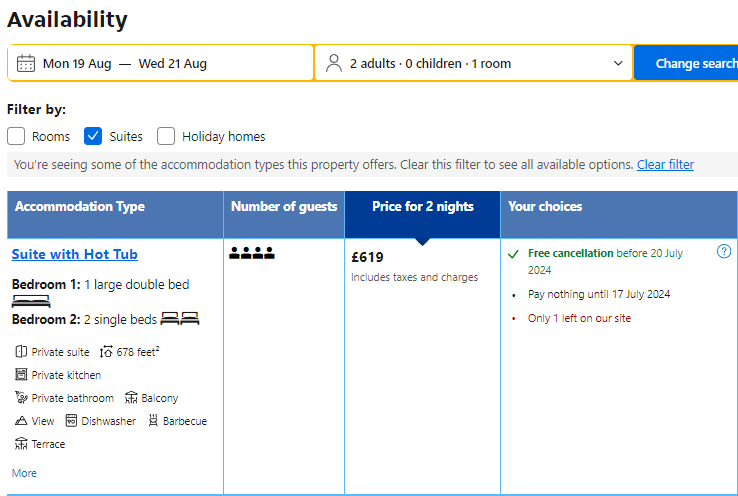
Task: Uncheck the Suites filter checkbox
Action: pos(93,136)
